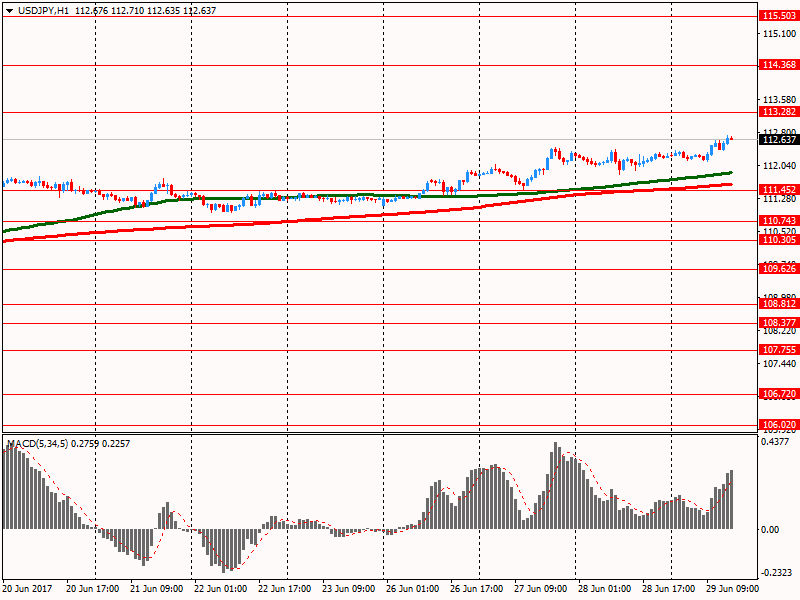This screenshot has width=800, height=600.
Task: Select the 22 Jun 01:00 time axis label
Action: click(220, 589)
